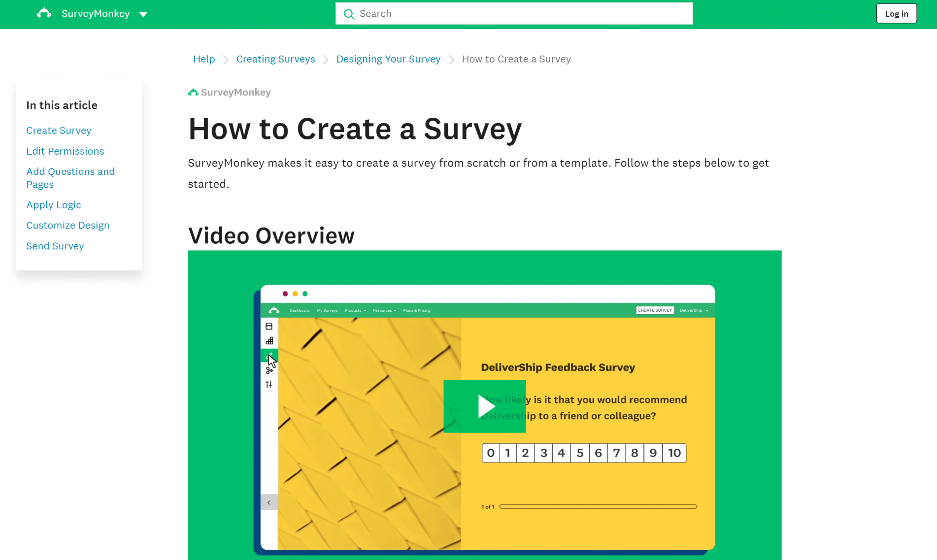937x560 pixels.
Task: Open the Help breadcrumb link
Action: (204, 59)
